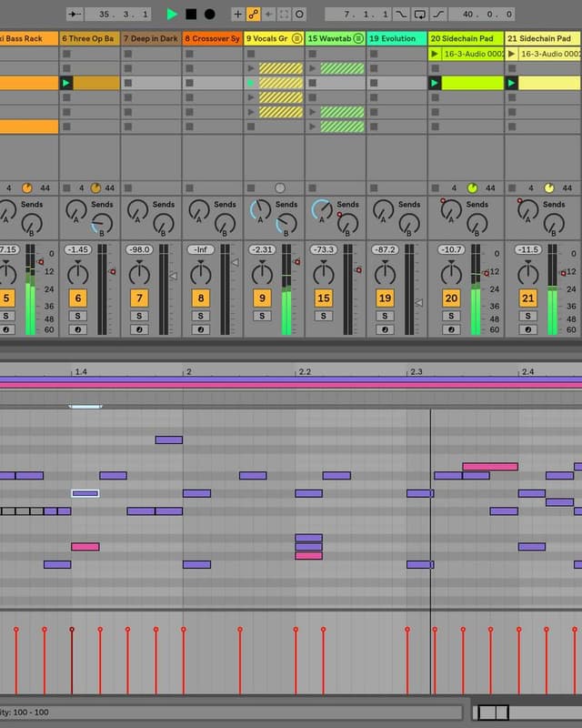The height and width of the screenshot is (728, 582).
Task: Toggle track activator 9
Action: point(262,298)
